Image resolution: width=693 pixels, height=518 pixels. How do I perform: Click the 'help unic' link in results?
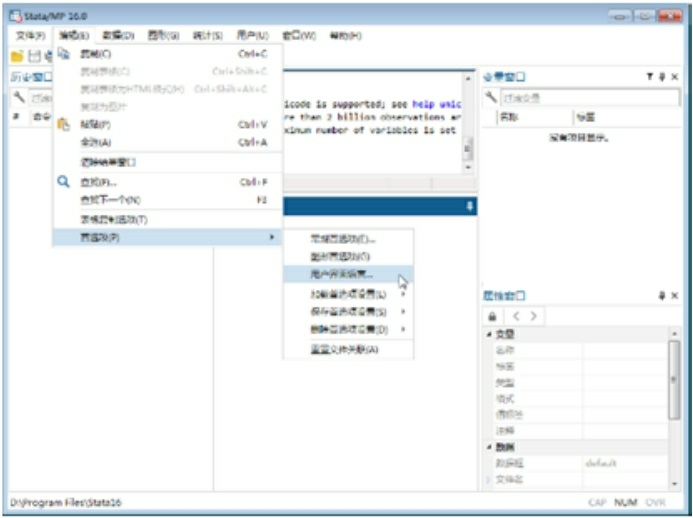click(437, 104)
